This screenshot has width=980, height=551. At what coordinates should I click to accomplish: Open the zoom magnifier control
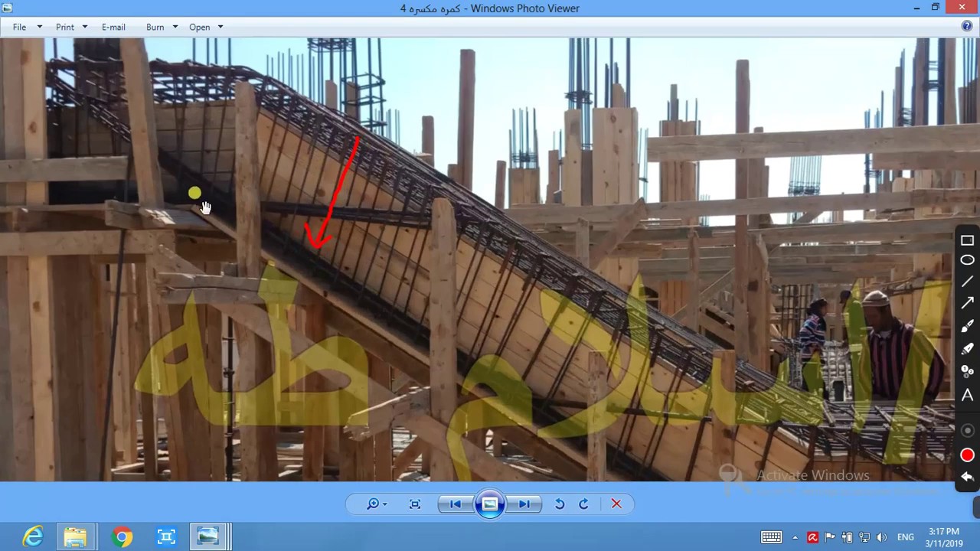point(376,504)
